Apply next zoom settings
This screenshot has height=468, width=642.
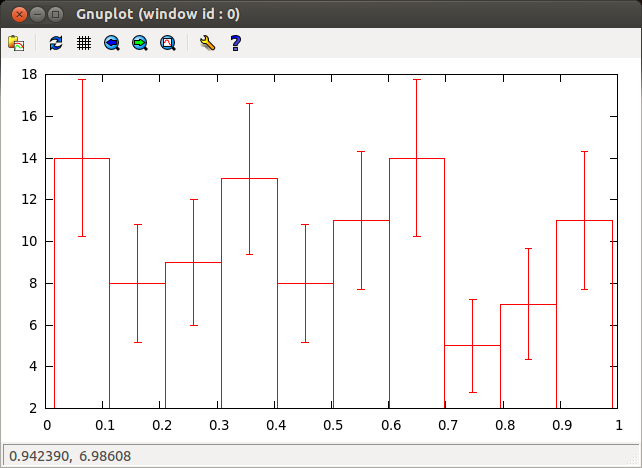click(140, 43)
